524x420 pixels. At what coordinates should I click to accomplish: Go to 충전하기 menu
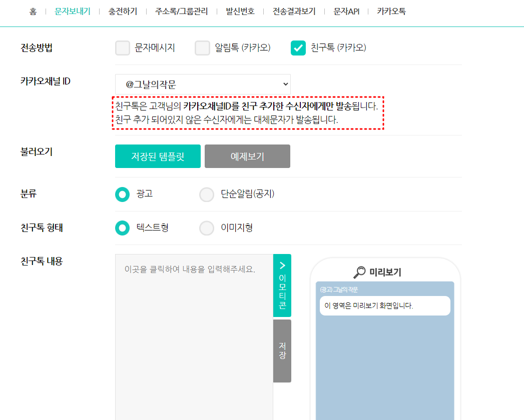click(123, 11)
